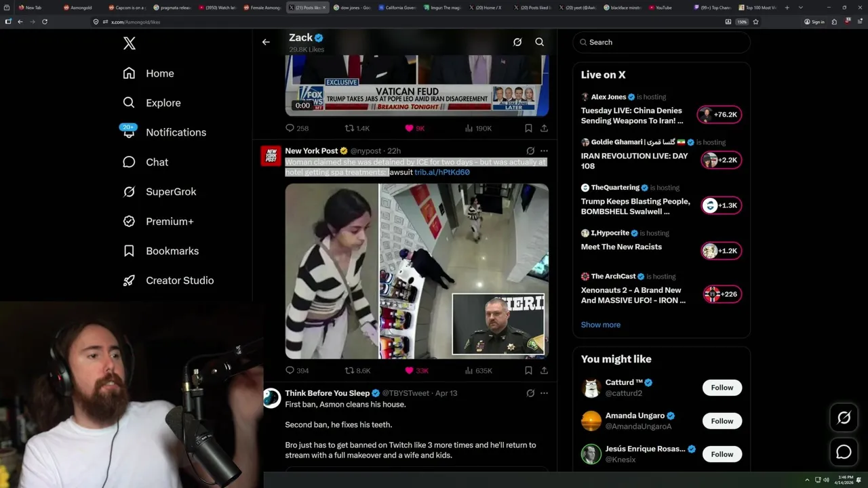Open Bookmarks in the sidebar
The image size is (868, 488).
(x=161, y=251)
